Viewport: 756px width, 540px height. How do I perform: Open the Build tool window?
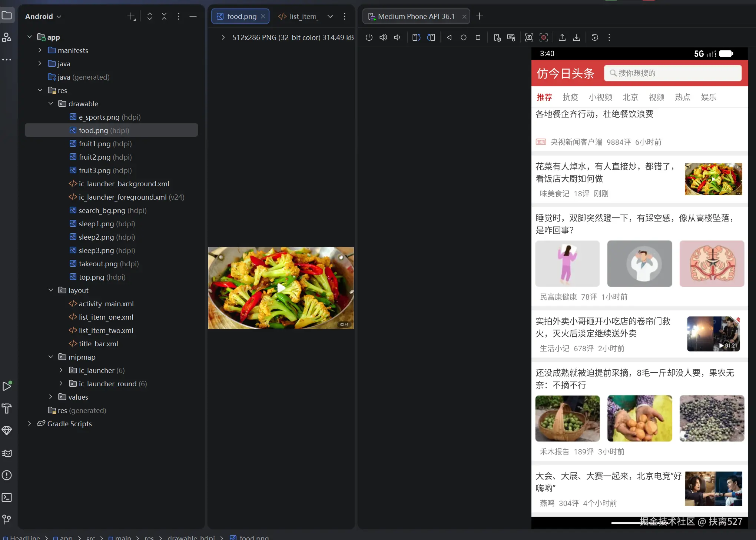[7, 409]
